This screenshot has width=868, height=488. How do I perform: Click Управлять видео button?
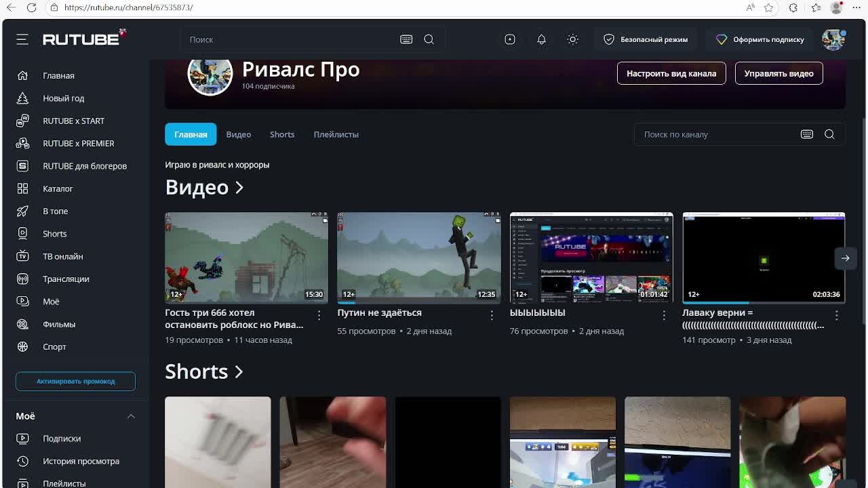coord(778,73)
